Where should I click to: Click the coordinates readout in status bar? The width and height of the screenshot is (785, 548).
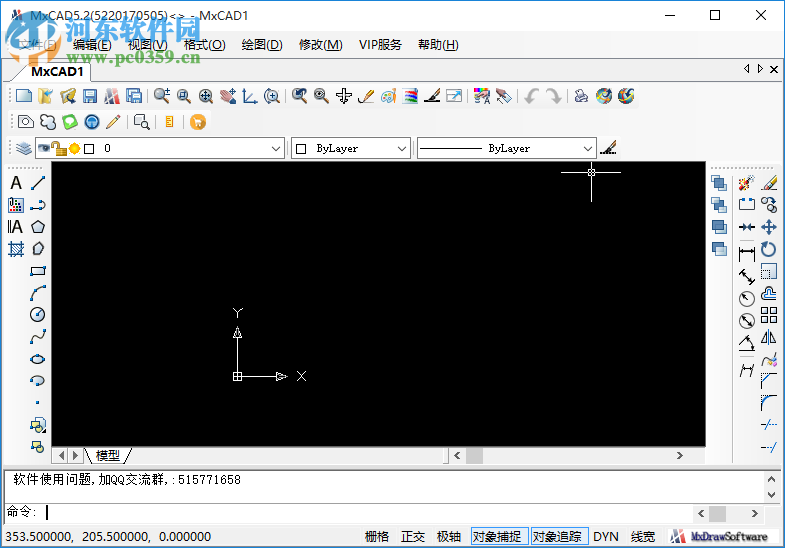click(108, 536)
